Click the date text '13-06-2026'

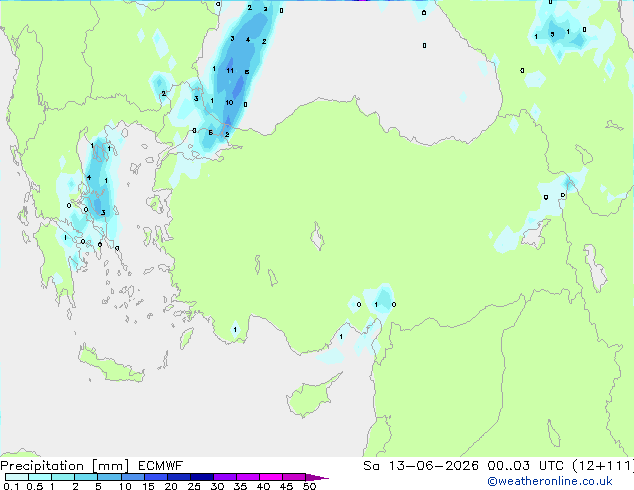433,465
